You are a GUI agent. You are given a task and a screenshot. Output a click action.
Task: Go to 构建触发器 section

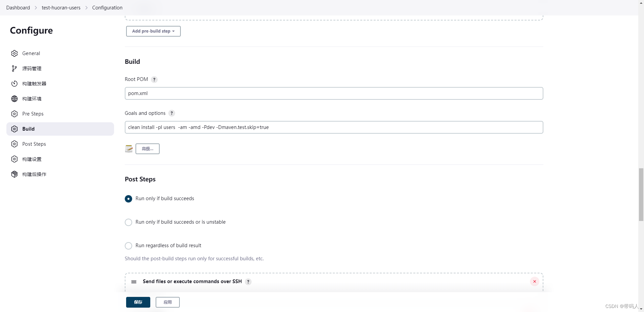tap(60, 84)
